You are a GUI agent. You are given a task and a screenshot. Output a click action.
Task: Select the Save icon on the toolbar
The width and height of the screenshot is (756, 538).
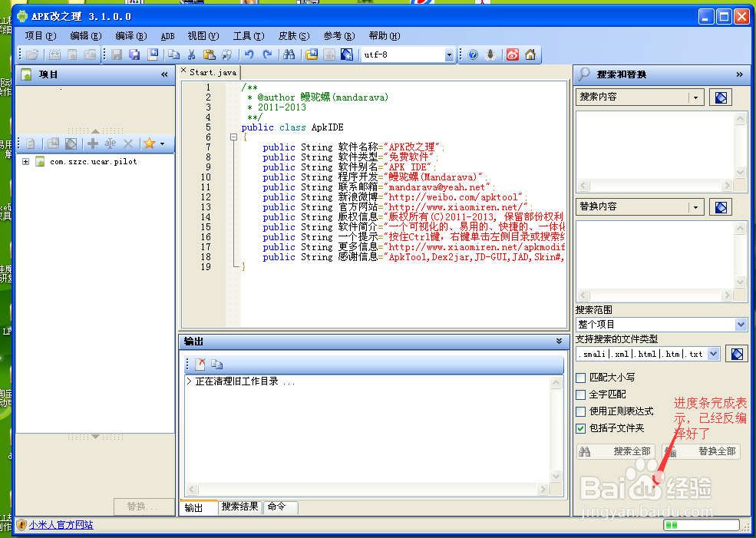(x=115, y=54)
